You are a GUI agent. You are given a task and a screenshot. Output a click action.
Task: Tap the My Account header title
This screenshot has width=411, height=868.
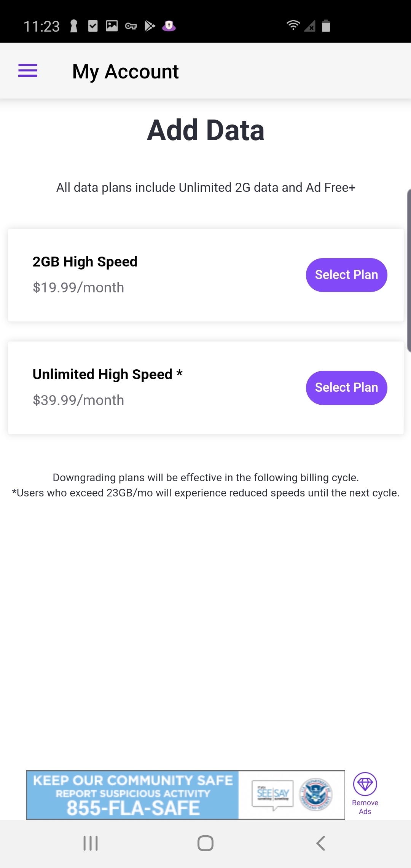pos(126,72)
